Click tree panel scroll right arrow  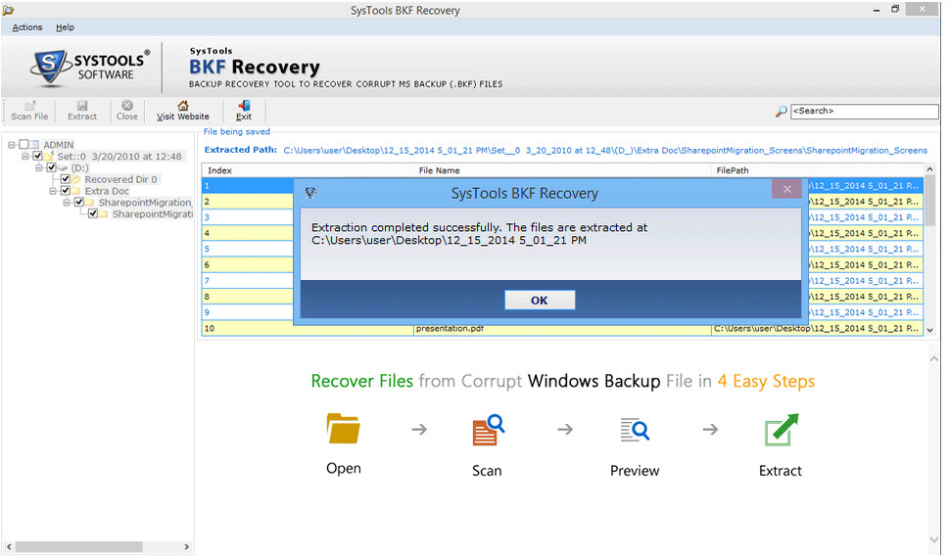pos(186,546)
